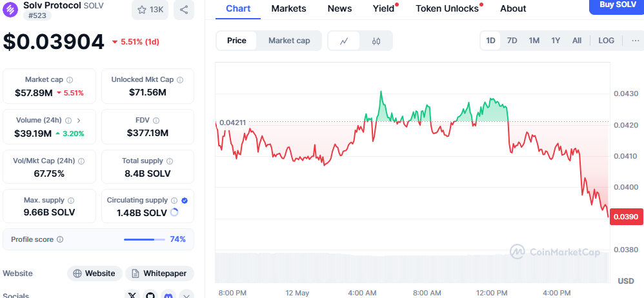Click the $0.03904 price value

click(54, 42)
